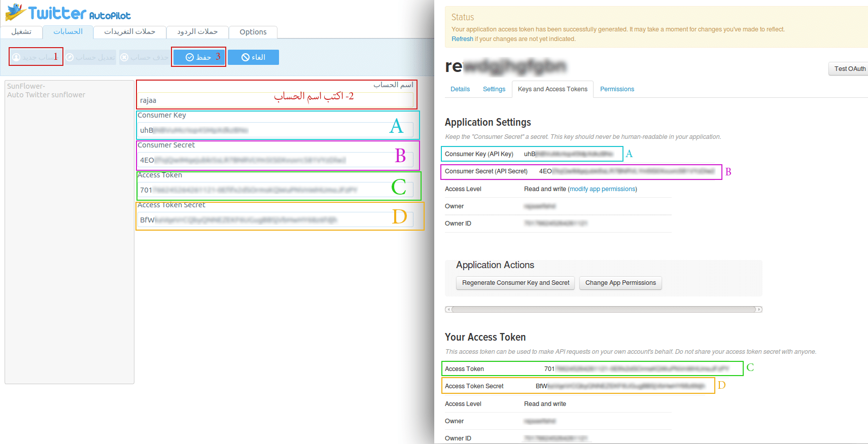Select the Keys and Access Tokens tab

pos(552,89)
